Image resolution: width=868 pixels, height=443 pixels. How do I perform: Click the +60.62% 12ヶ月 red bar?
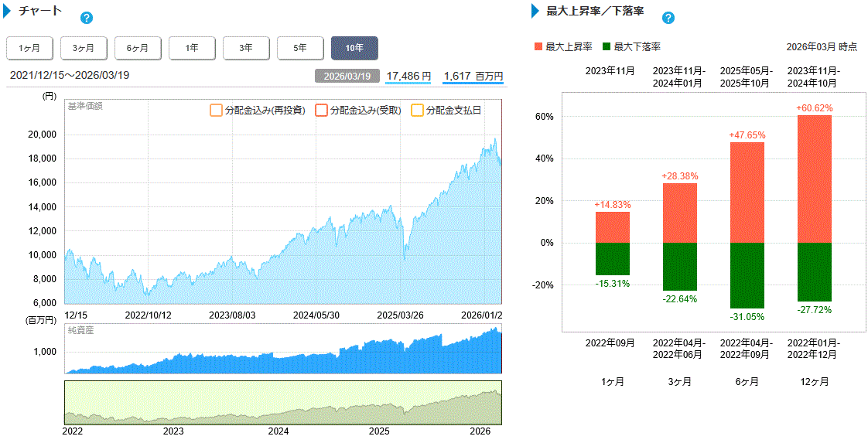point(814,178)
